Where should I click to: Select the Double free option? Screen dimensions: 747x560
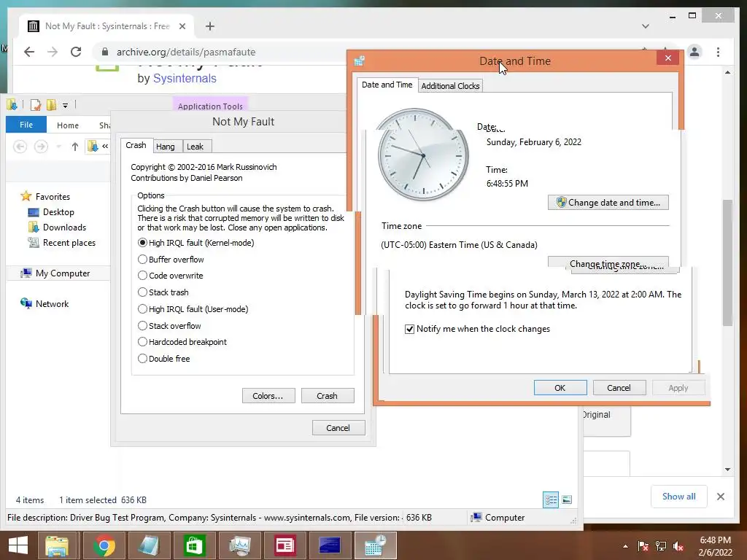[142, 359]
